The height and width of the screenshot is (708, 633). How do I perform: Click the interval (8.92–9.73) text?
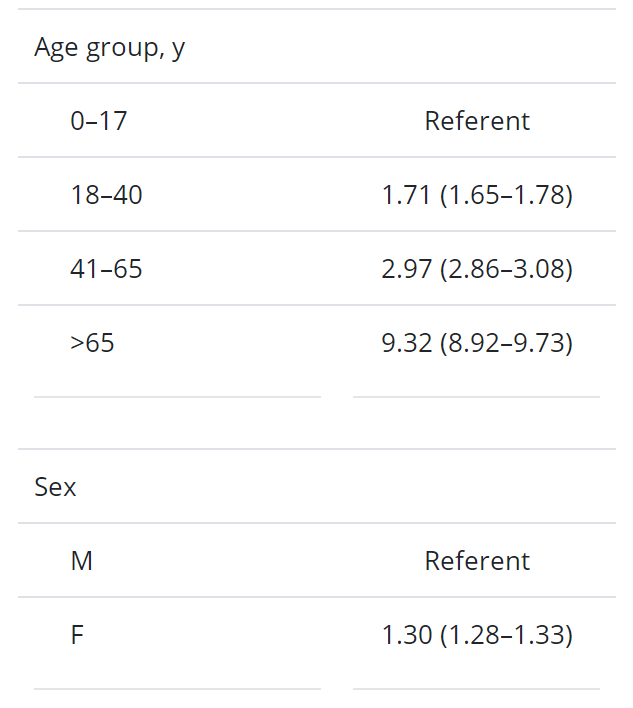(506, 343)
